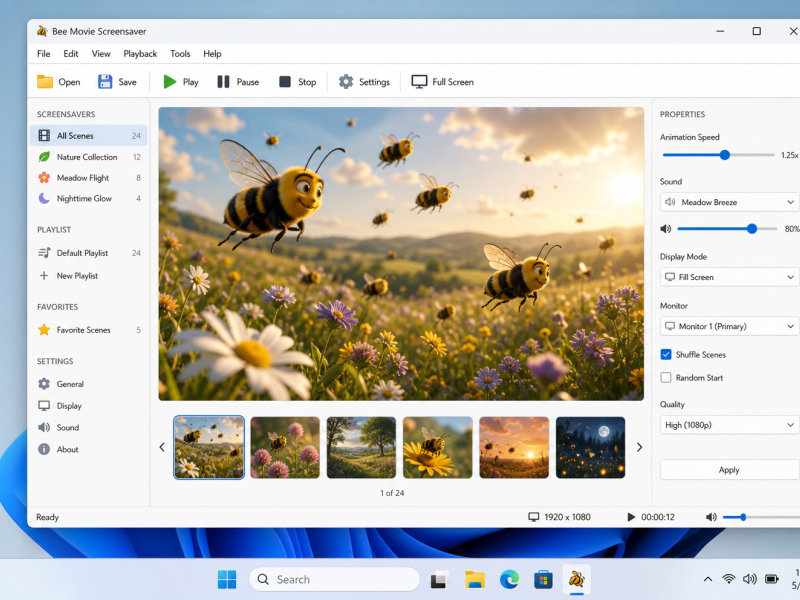Select the first meadow bees thumbnail
This screenshot has width=800, height=600.
point(209,447)
